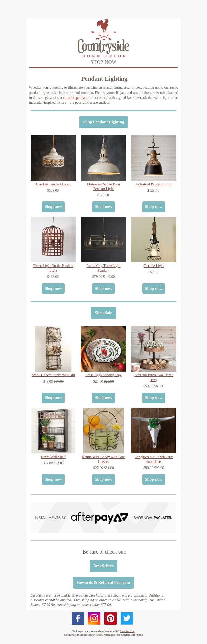The width and height of the screenshot is (207, 644).
Task: Open Rewards & Referral Program button
Action: tap(103, 583)
